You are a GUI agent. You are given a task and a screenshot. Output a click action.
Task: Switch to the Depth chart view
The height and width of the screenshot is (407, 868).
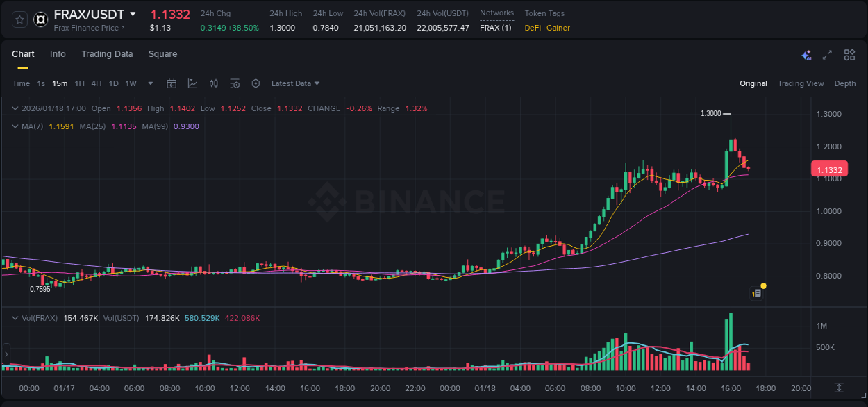tap(845, 83)
